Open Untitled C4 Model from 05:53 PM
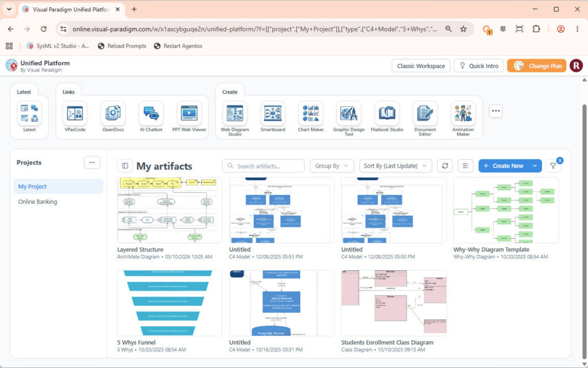588x368 pixels. (x=281, y=210)
